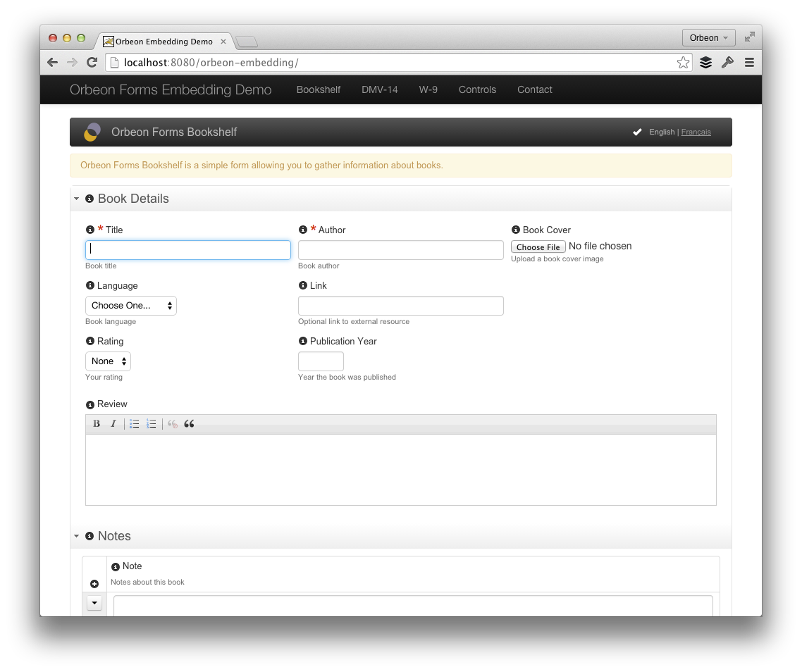Reload the current page

pos(92,63)
